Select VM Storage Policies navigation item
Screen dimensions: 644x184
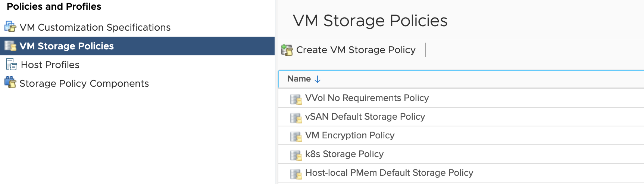coord(66,46)
